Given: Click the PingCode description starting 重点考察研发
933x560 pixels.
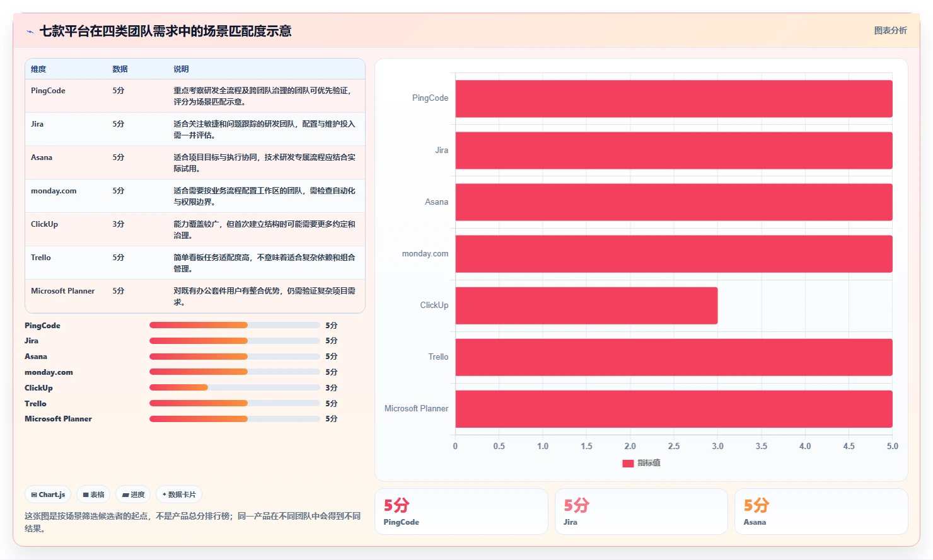Looking at the screenshot, I should click(262, 96).
